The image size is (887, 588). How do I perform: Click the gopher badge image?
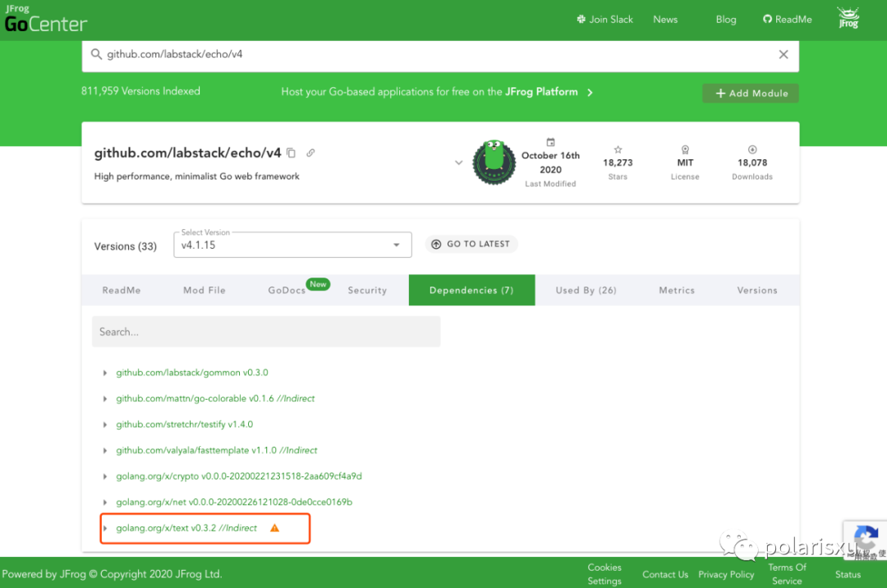pos(494,163)
